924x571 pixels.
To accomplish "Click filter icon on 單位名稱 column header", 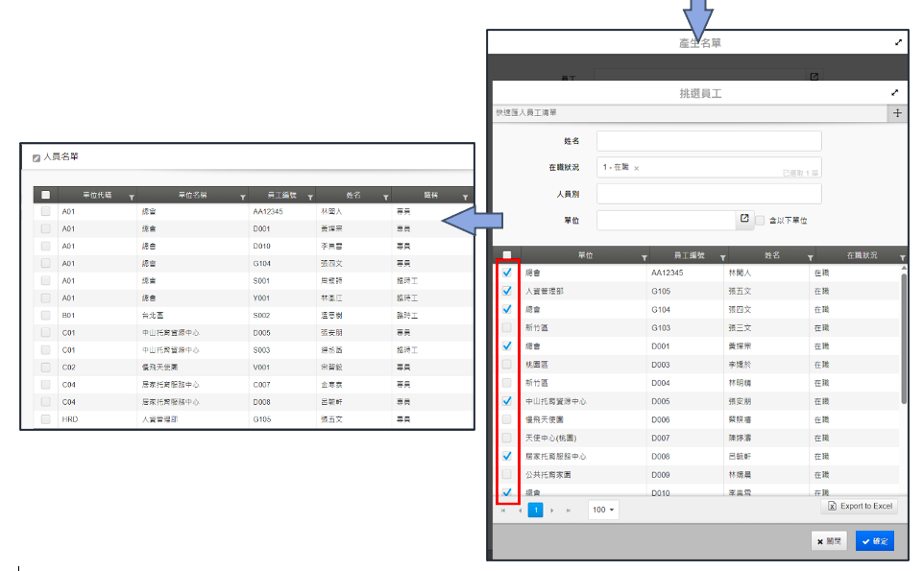I will point(241,197).
